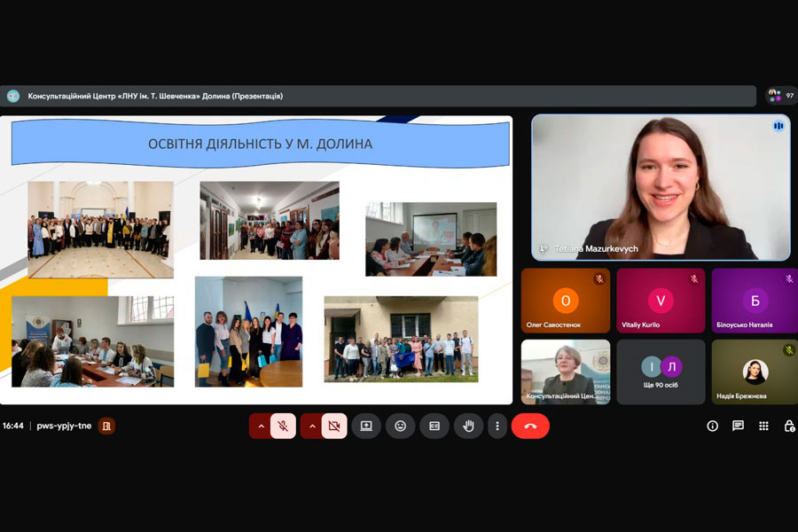
Task: Expand video settings arrow beside camera
Action: click(312, 426)
